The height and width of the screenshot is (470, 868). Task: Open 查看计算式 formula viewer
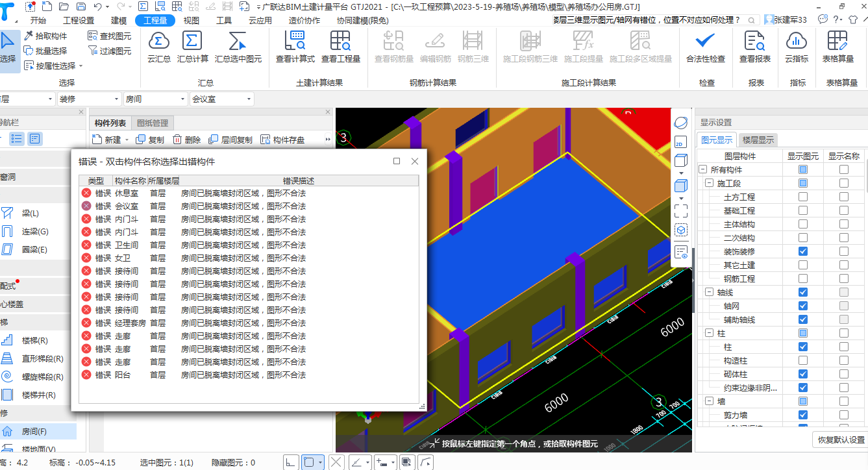coord(295,41)
